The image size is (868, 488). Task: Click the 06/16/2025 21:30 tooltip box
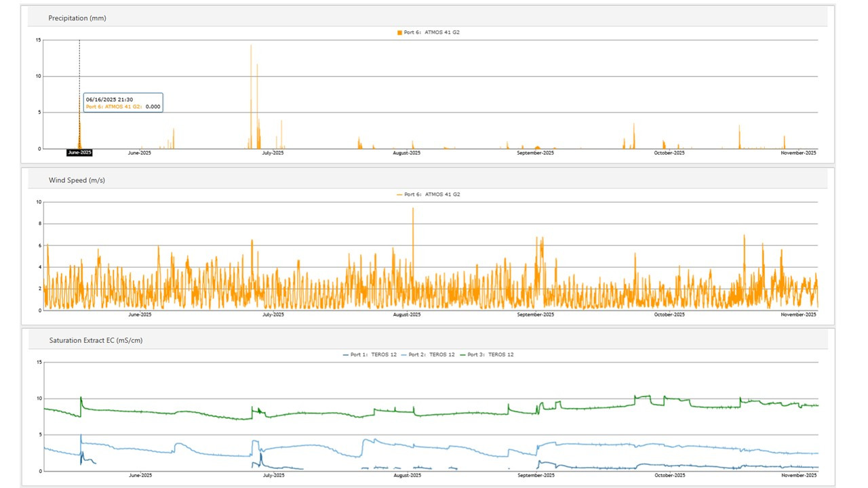[123, 102]
